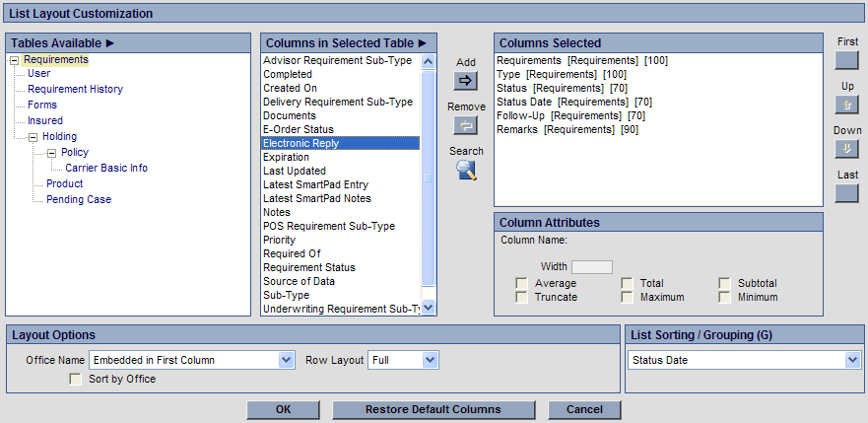Toggle the Truncate checkbox
Image resolution: width=868 pixels, height=423 pixels.
(x=521, y=297)
